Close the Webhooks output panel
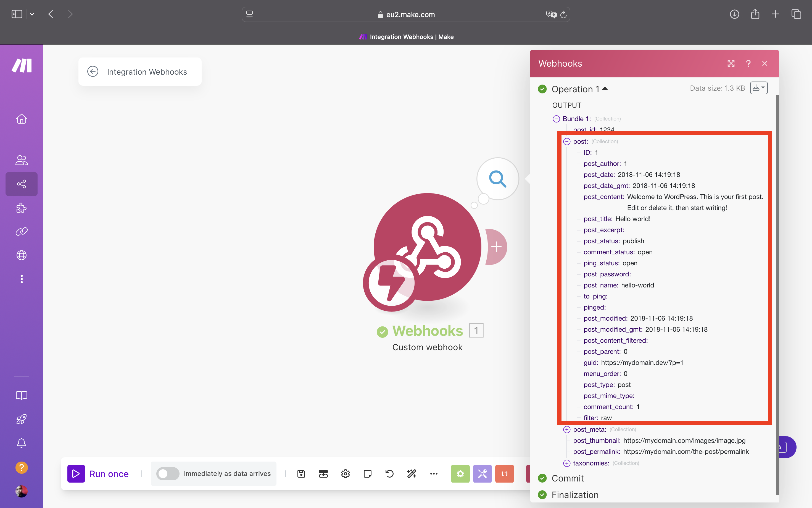Viewport: 812px width, 508px height. point(765,64)
